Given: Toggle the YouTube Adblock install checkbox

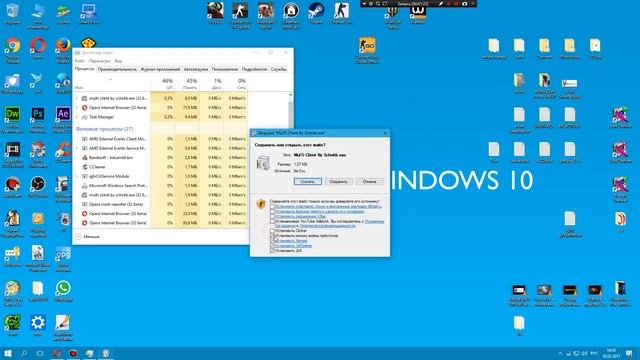Looking at the screenshot, I should (272, 221).
